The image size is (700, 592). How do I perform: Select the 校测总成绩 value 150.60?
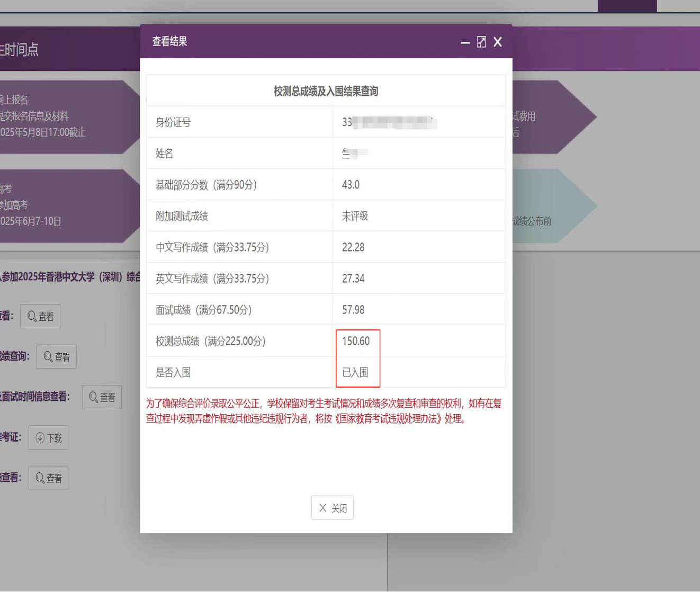click(x=356, y=341)
